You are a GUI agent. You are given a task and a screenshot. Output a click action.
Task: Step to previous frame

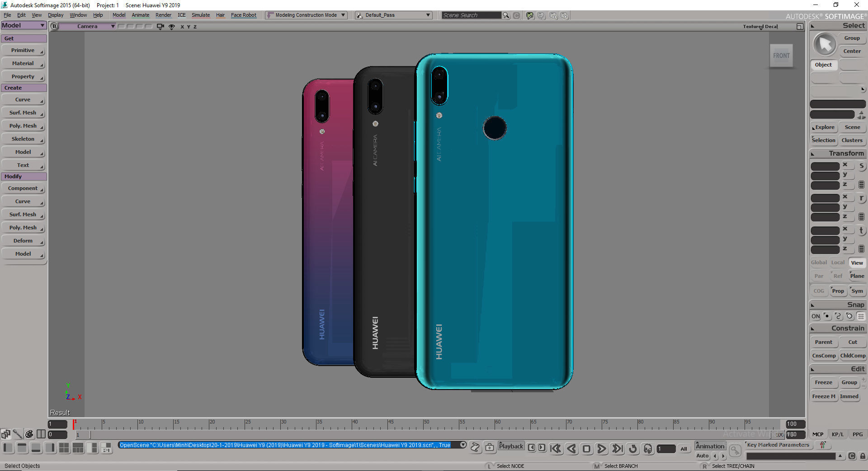pos(532,448)
